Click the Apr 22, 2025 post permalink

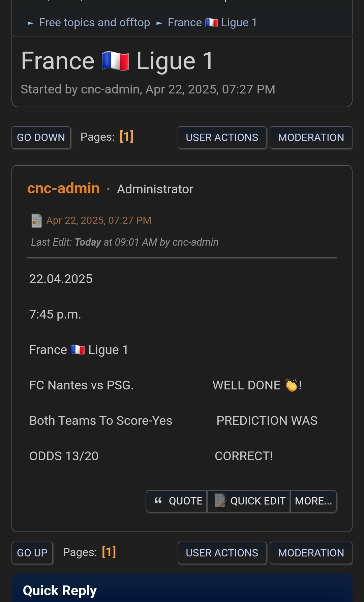[99, 220]
